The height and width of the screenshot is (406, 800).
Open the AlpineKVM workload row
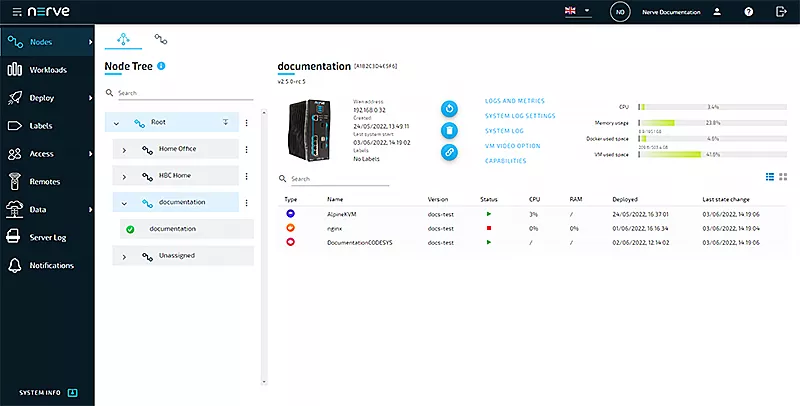(x=532, y=214)
